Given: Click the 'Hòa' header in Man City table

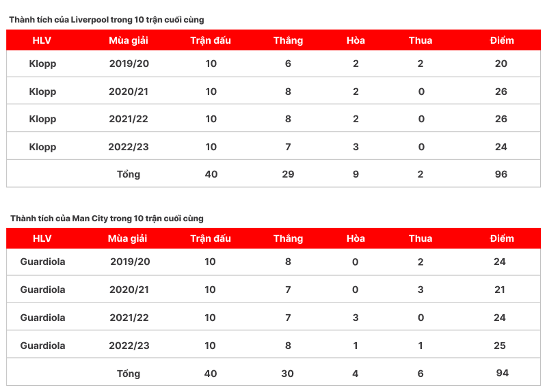Looking at the screenshot, I should (x=356, y=238).
